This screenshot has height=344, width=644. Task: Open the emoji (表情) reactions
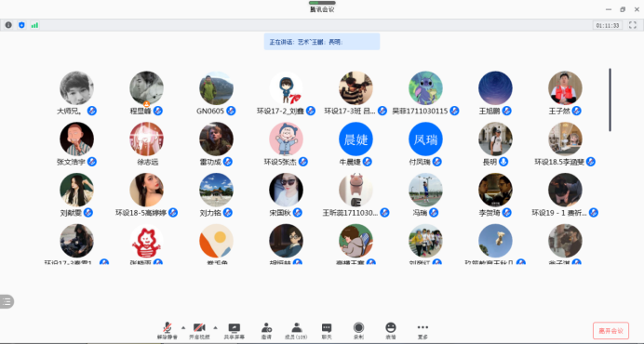[x=391, y=331]
